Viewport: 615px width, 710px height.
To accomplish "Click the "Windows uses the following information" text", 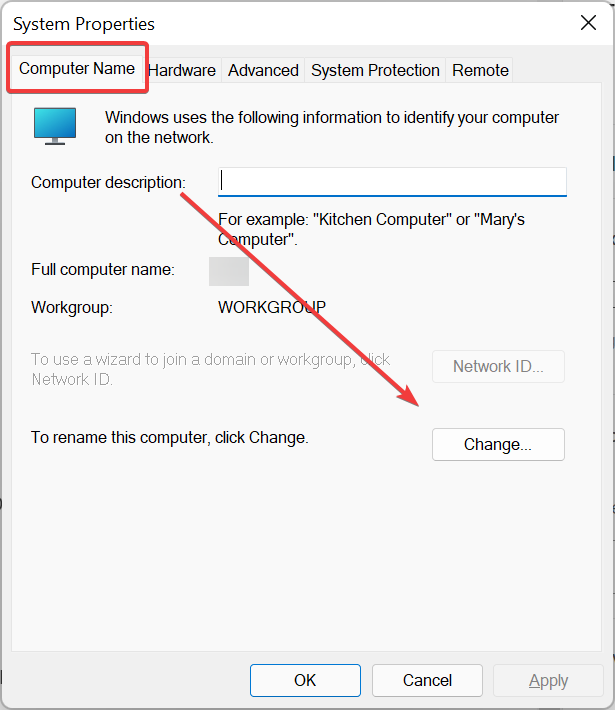I will click(332, 127).
